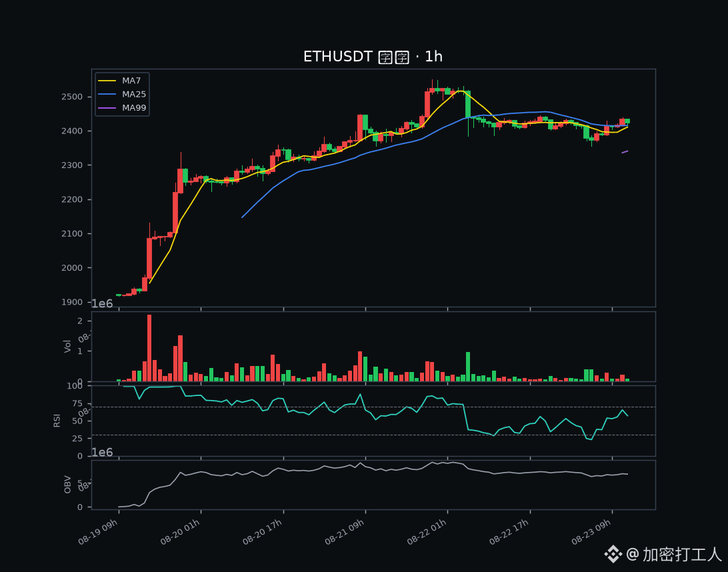Click the MA99 legend label

click(134, 108)
